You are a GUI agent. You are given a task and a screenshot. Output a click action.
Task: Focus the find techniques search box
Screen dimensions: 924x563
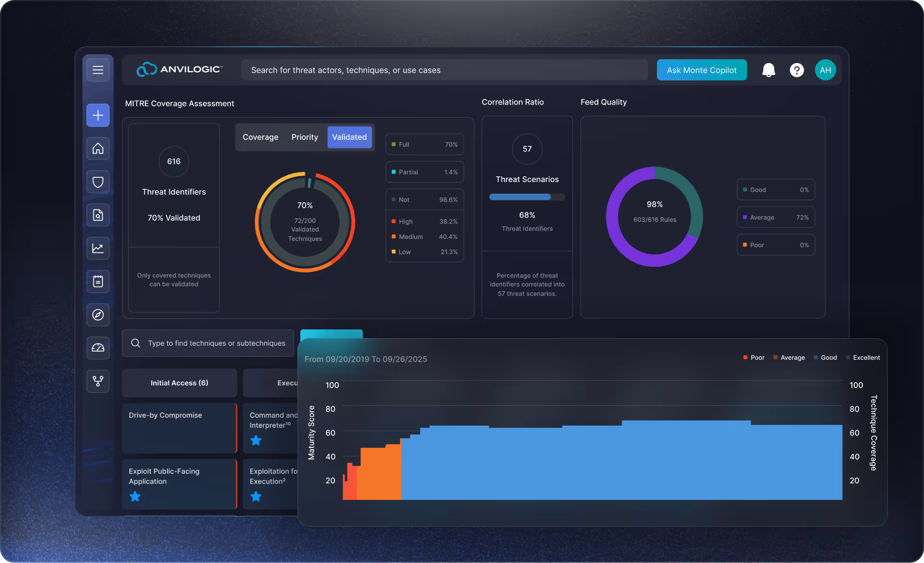217,343
